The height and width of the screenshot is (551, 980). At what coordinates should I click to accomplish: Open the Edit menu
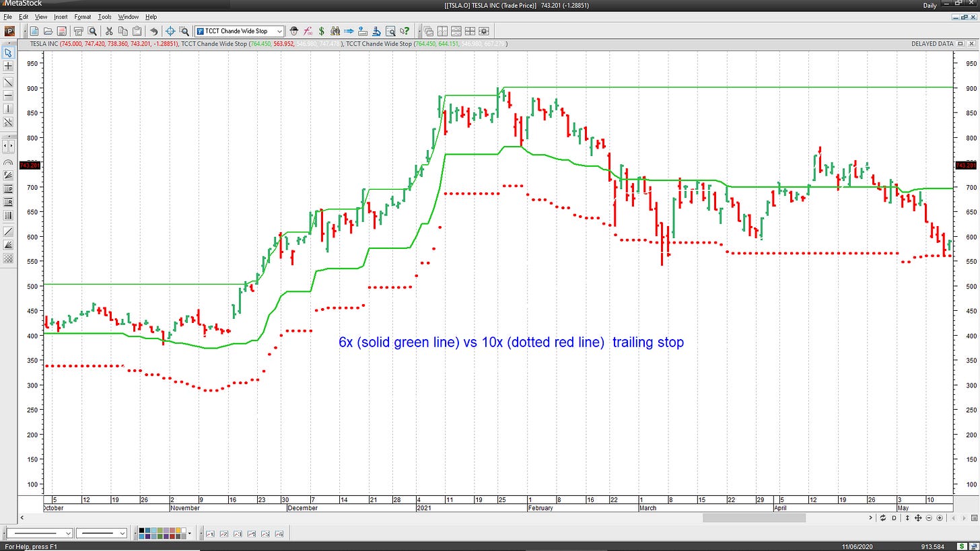tap(24, 17)
